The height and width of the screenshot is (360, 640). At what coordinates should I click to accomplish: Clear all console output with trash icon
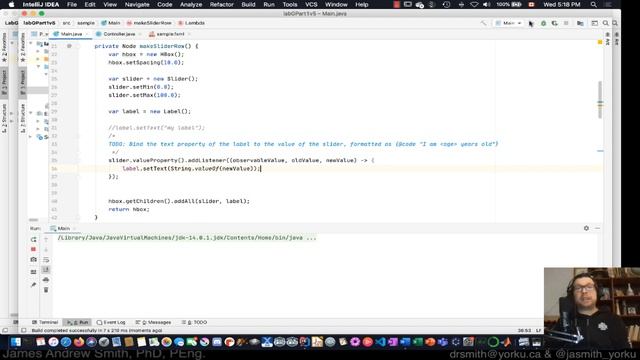pos(46,290)
